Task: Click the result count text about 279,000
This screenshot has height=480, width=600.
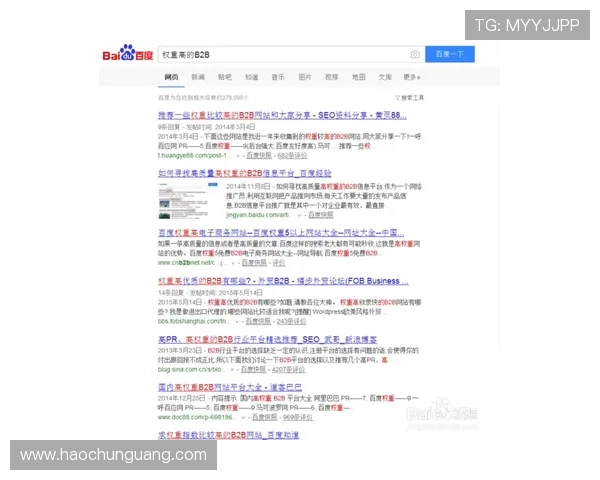Action: coord(203,98)
